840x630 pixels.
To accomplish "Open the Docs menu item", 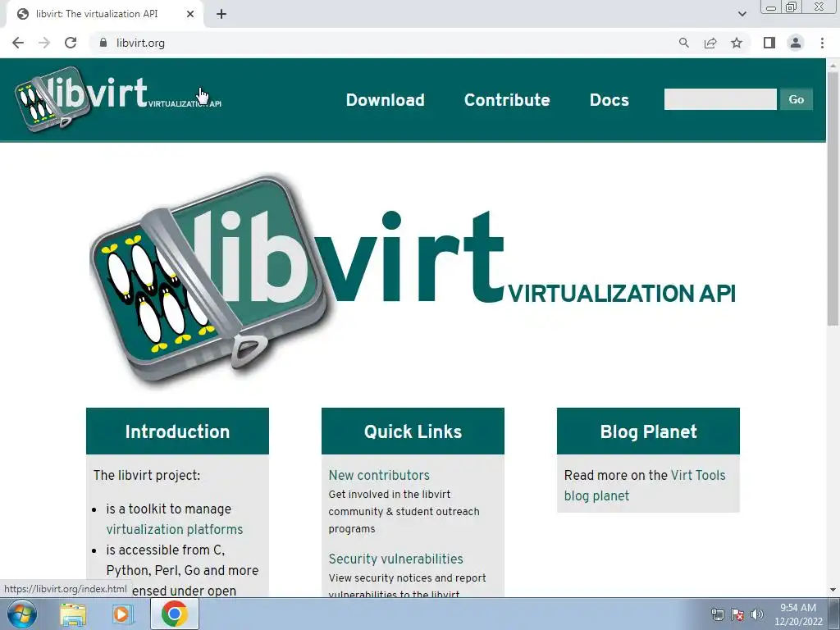I will pyautogui.click(x=609, y=99).
